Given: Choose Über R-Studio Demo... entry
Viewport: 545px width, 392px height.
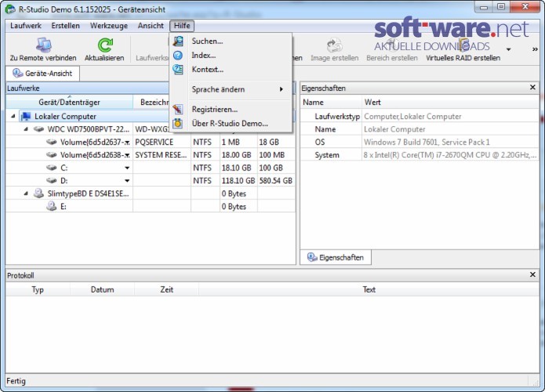Looking at the screenshot, I should [x=231, y=123].
